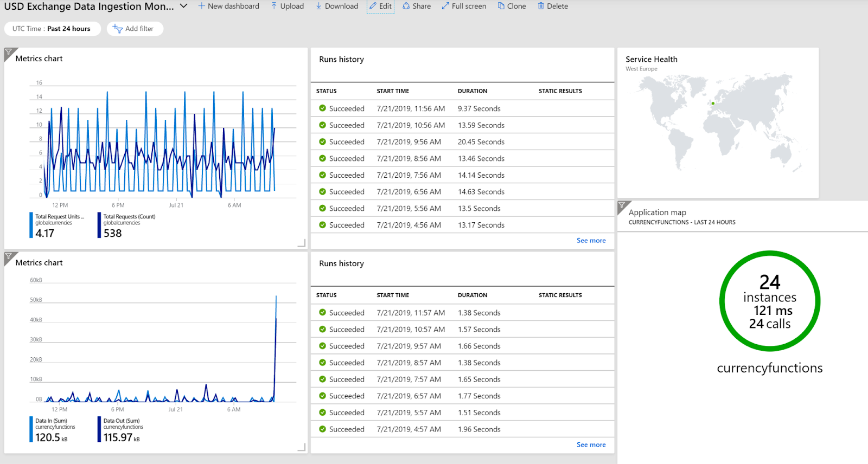Open filter icon on bottom Metrics chart tile

(x=9, y=256)
